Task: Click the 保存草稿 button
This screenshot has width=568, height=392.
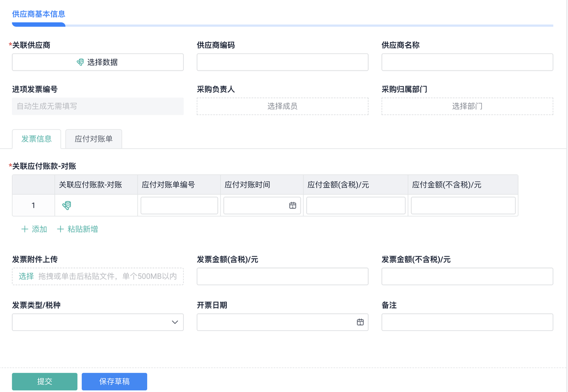Action: tap(115, 382)
